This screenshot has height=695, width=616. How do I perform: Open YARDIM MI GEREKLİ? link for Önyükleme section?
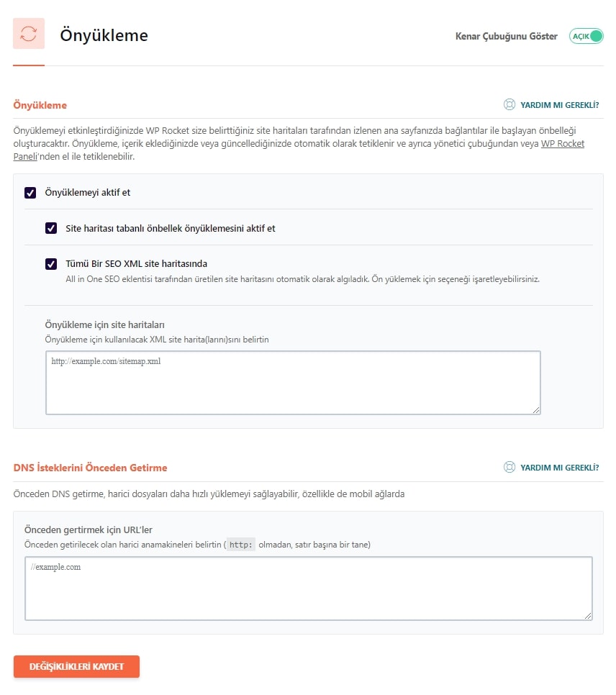click(x=559, y=105)
